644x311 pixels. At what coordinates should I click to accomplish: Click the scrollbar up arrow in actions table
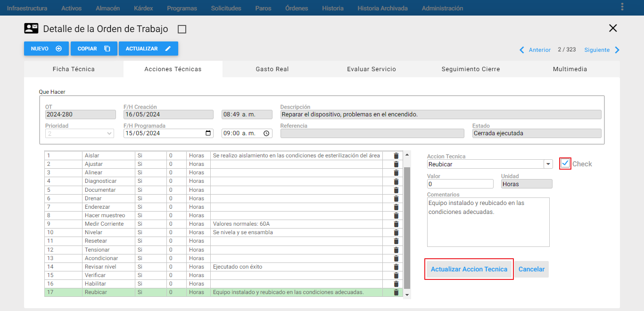coord(407,155)
